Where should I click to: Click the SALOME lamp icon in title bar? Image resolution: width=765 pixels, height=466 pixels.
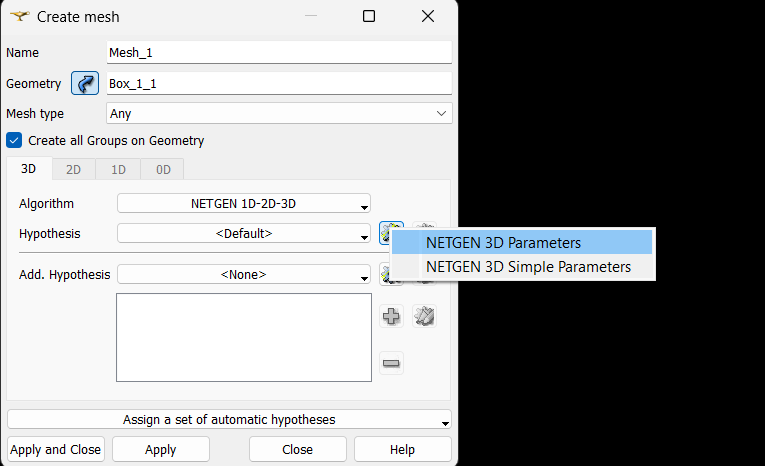[20, 17]
